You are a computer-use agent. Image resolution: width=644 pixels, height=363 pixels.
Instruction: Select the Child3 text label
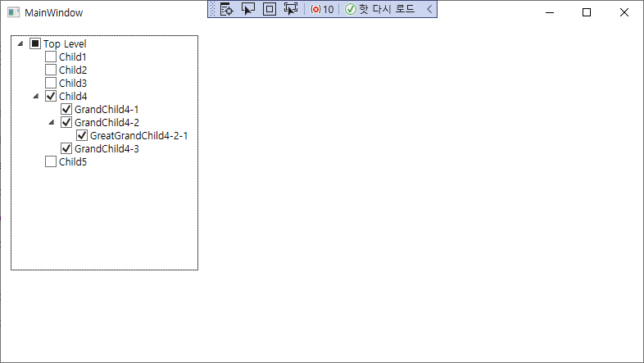click(73, 83)
